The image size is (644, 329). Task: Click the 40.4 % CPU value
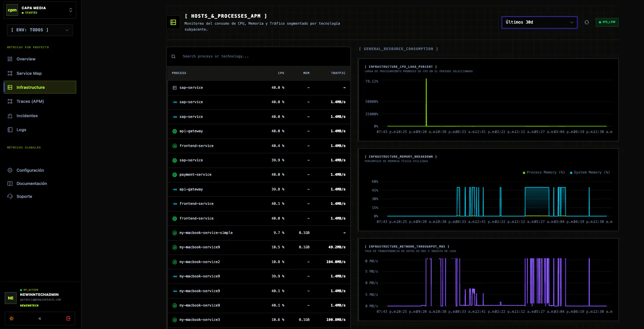(278, 146)
